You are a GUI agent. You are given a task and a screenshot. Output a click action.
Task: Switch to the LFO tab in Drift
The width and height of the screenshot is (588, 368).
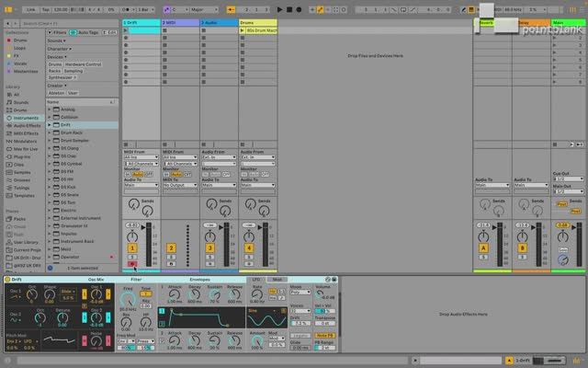pyautogui.click(x=256, y=280)
